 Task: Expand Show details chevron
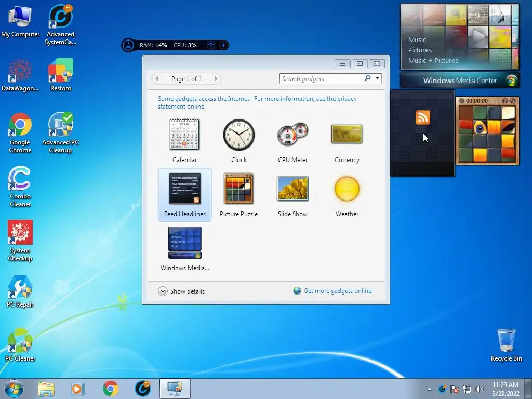163,291
